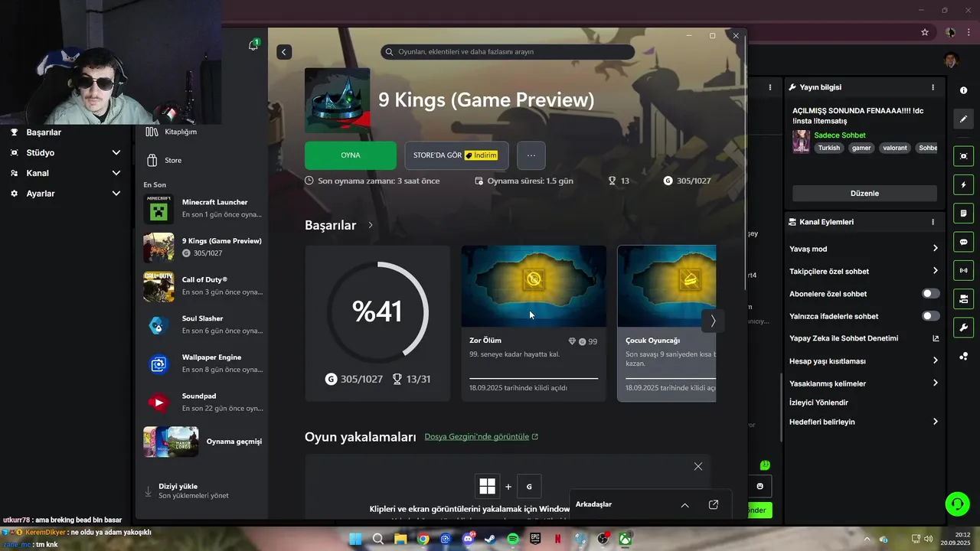Focus the Xbox app search field
Image resolution: width=980 pixels, height=551 pixels.
point(508,52)
